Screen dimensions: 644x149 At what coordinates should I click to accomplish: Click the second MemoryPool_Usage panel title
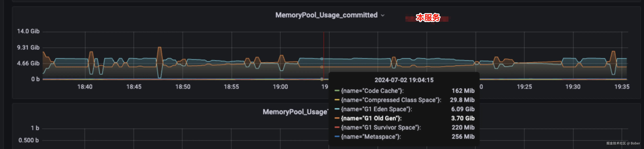pyautogui.click(x=295, y=112)
